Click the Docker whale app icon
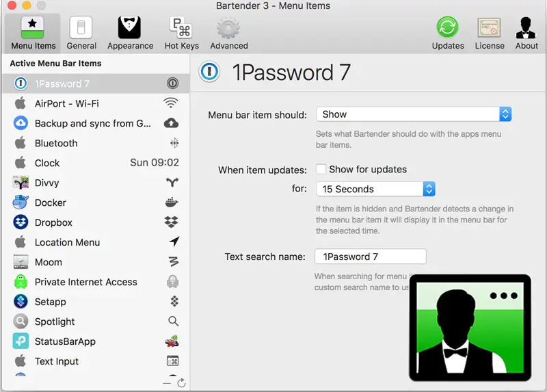Viewport: 547px width, 392px height. [x=21, y=202]
